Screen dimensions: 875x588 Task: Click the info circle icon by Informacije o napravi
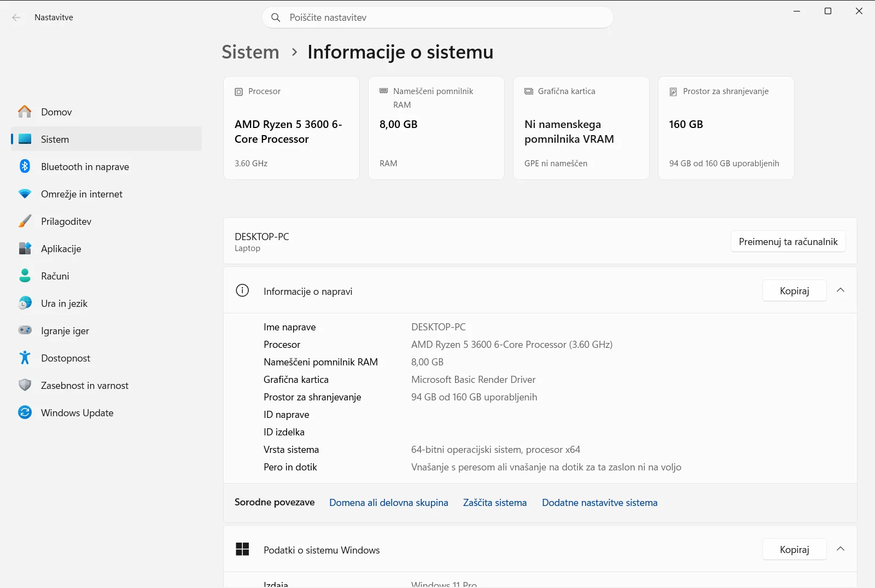[x=242, y=290]
